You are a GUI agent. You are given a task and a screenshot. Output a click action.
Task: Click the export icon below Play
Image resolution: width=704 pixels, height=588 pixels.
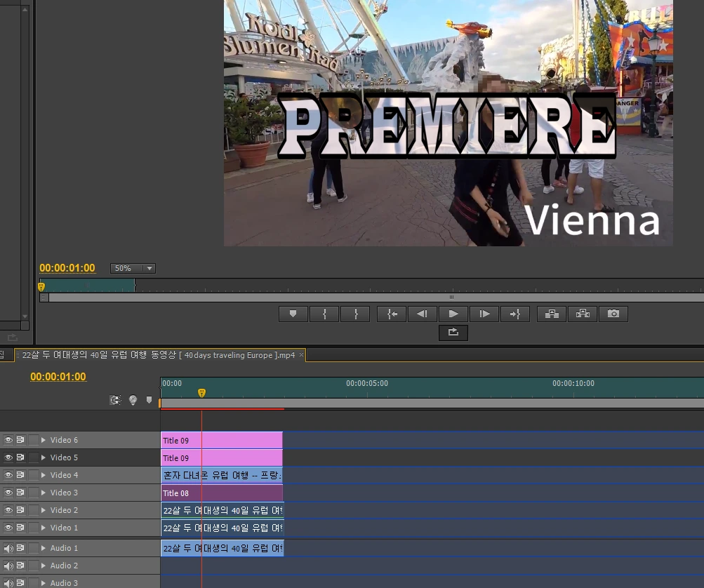[453, 332]
